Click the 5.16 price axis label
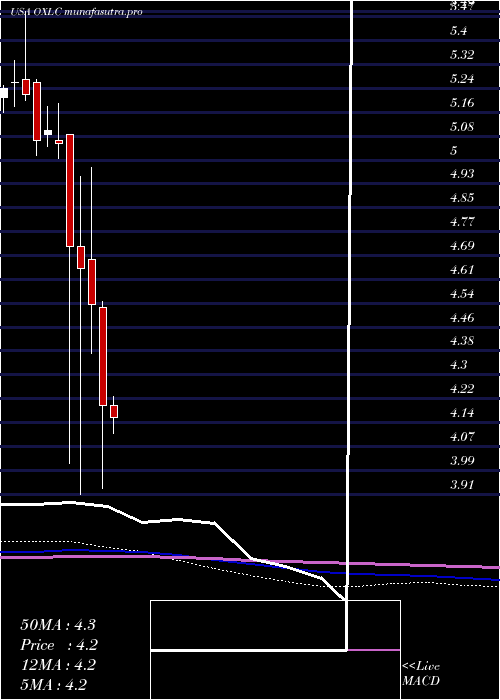The width and height of the screenshot is (500, 700). click(462, 103)
